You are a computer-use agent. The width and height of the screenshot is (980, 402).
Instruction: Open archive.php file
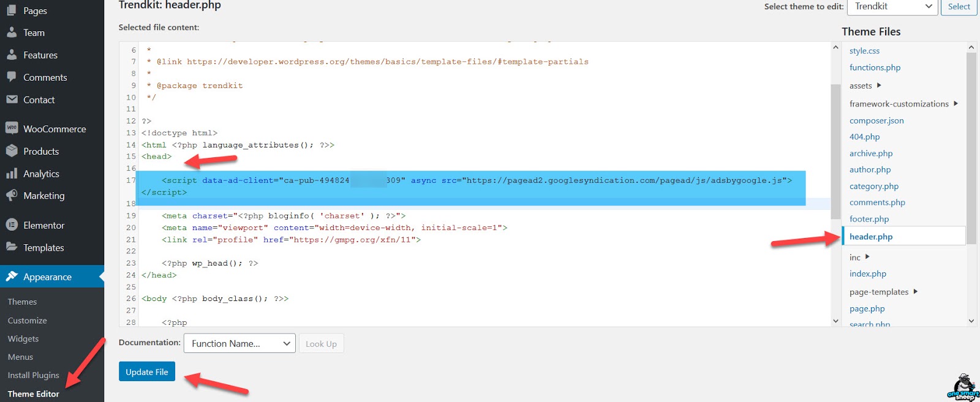pyautogui.click(x=871, y=153)
